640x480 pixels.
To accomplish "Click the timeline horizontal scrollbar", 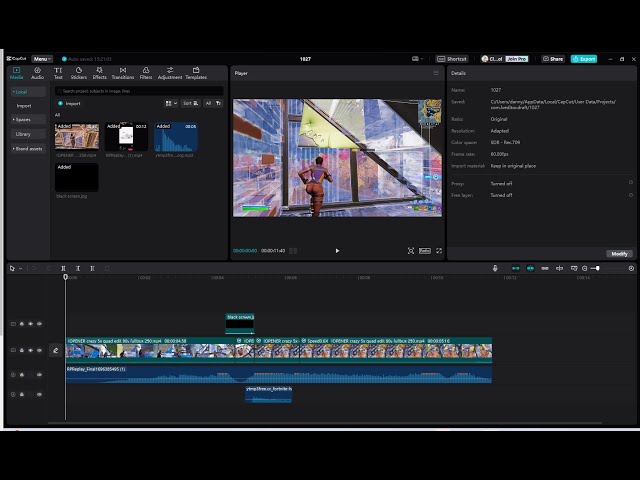I will tap(325, 423).
